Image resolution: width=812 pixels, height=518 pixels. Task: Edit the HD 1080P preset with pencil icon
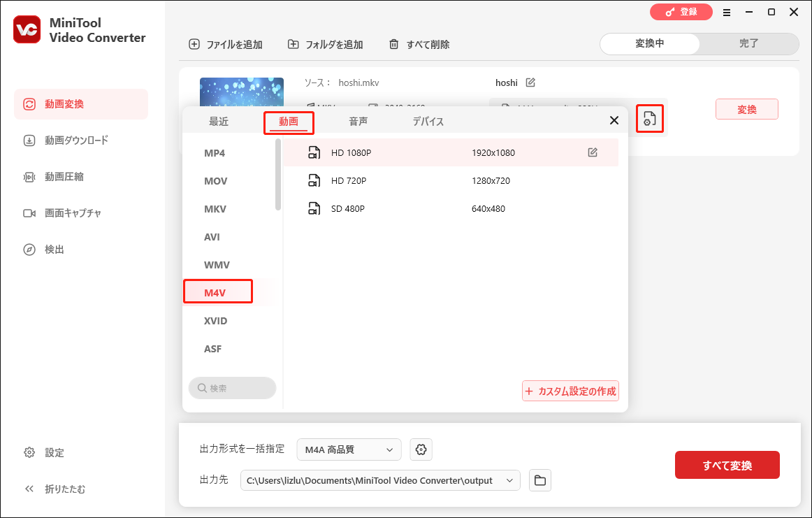[x=593, y=152]
